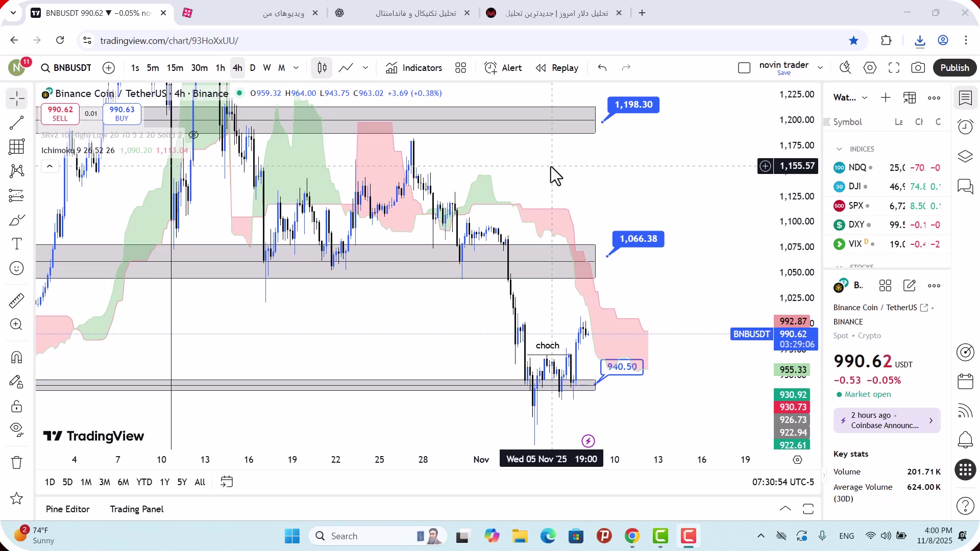
Task: Add symbol to the watchlist
Action: [886, 98]
